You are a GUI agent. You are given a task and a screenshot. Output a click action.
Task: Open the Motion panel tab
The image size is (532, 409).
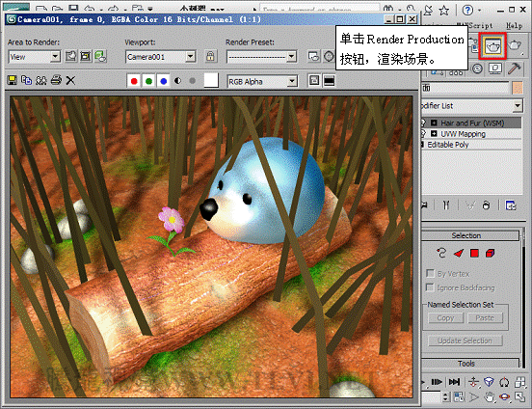477,68
